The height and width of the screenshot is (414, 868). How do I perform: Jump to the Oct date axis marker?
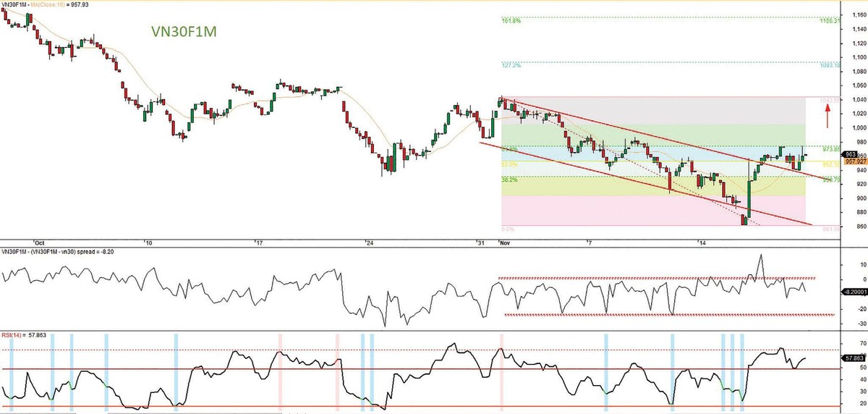coord(39,242)
